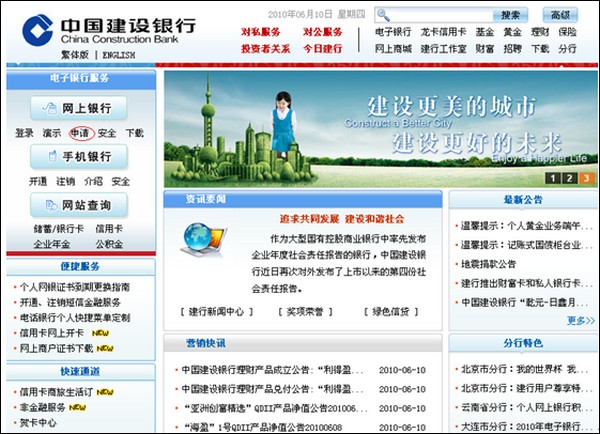This screenshot has height=434, width=600.
Task: Type in the search input field
Action: tap(438, 15)
